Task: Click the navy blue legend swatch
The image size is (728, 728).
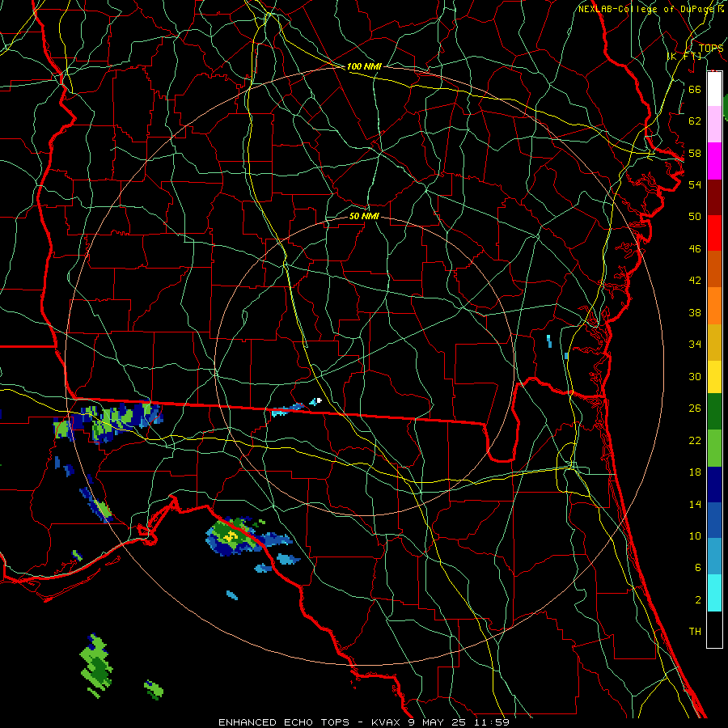Action: (714, 485)
